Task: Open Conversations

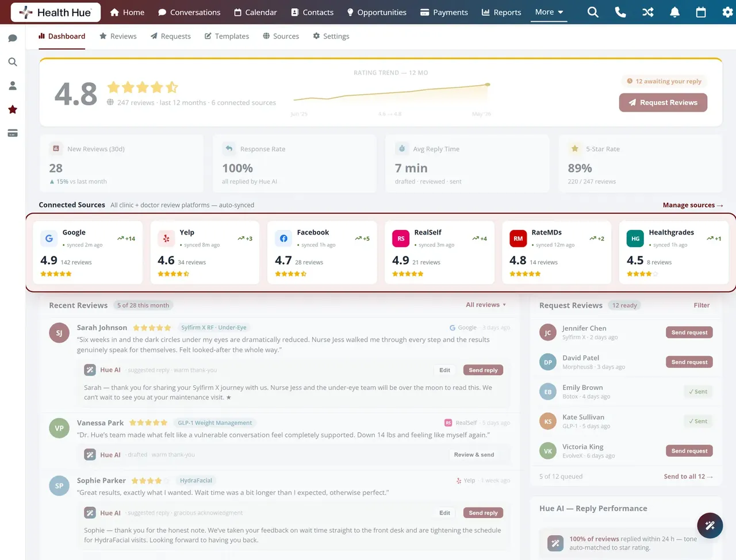Action: (x=189, y=12)
